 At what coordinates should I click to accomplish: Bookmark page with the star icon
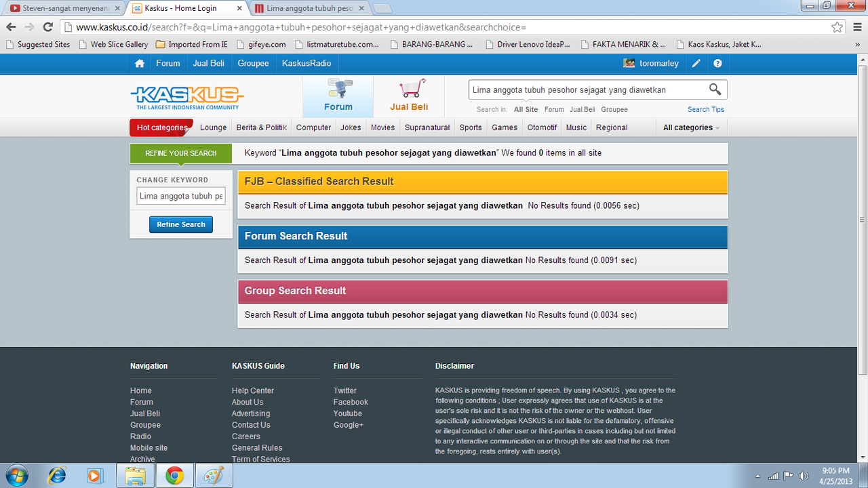coord(837,27)
